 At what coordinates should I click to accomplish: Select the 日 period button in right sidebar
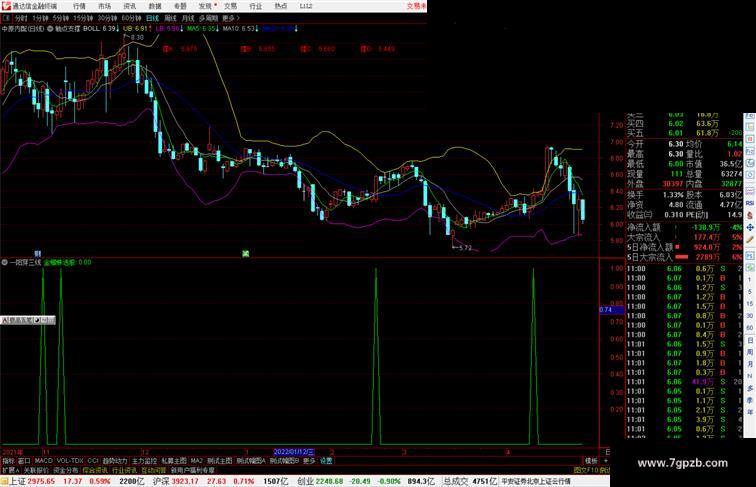750,340
